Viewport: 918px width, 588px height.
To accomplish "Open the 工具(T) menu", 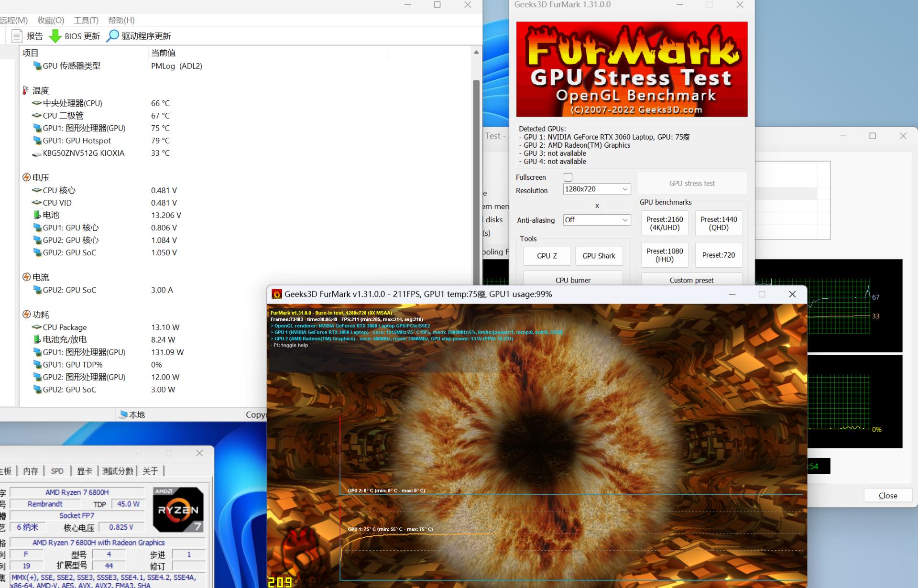I will (86, 21).
